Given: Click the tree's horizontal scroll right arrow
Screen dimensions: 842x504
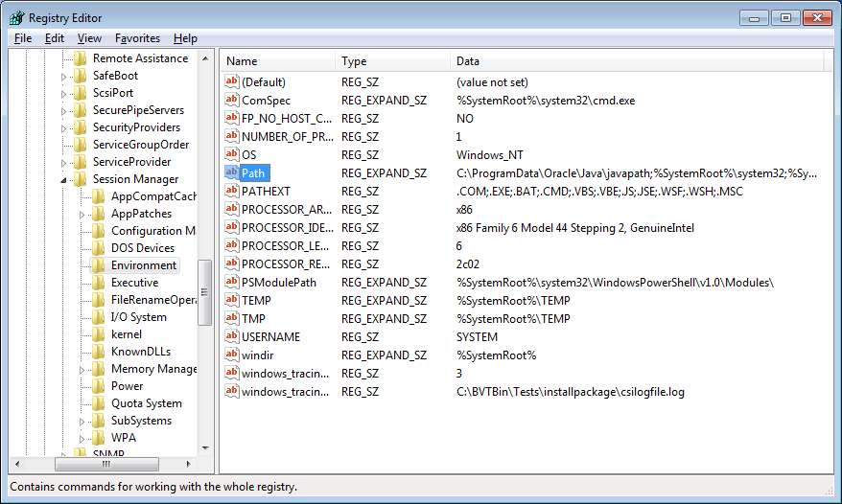Looking at the screenshot, I should tap(189, 464).
